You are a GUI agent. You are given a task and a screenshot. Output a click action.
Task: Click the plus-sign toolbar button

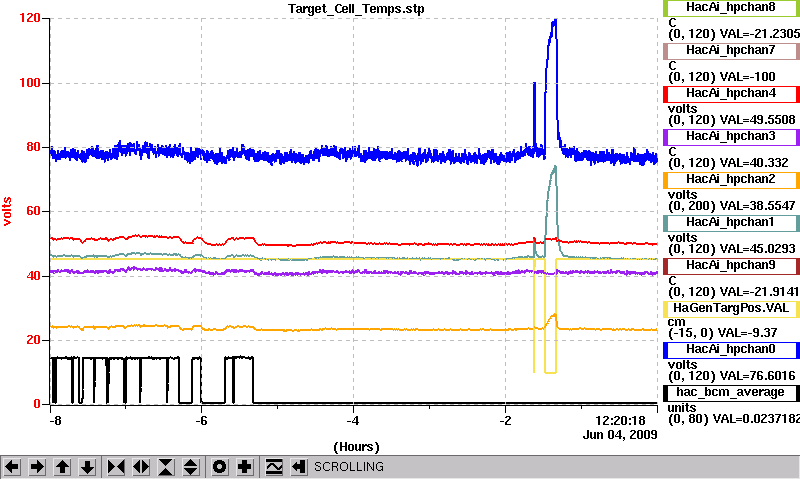(244, 467)
